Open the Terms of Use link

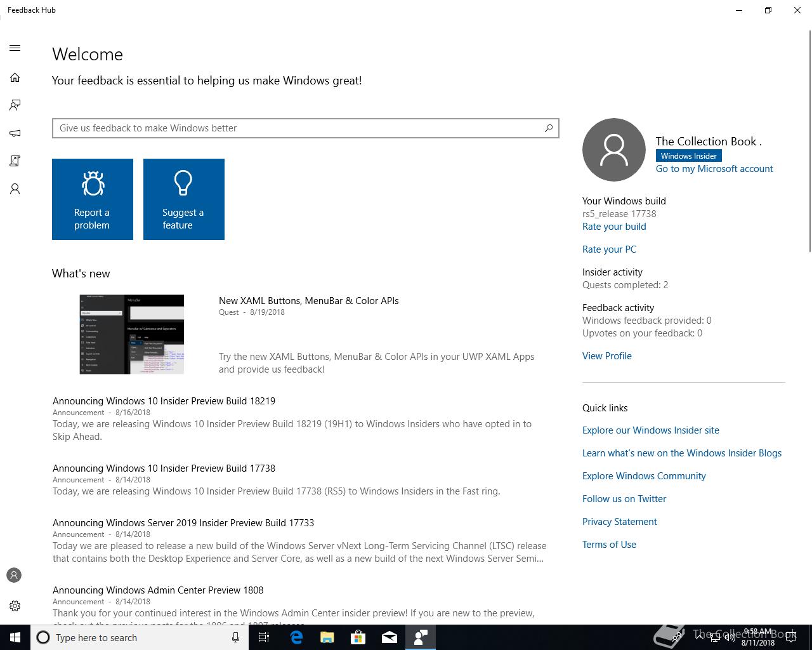(x=609, y=545)
